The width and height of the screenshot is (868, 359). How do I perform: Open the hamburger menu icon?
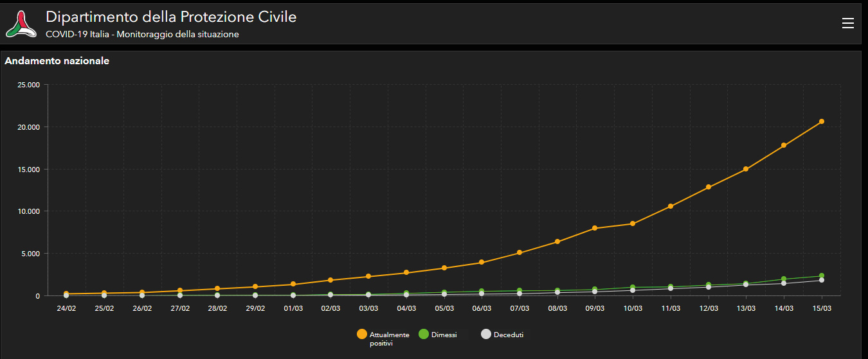click(x=848, y=23)
